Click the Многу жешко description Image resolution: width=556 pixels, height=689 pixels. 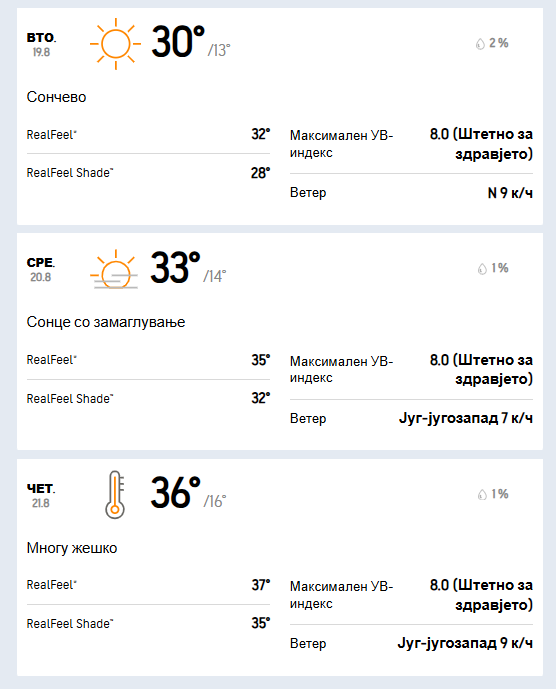pos(72,548)
